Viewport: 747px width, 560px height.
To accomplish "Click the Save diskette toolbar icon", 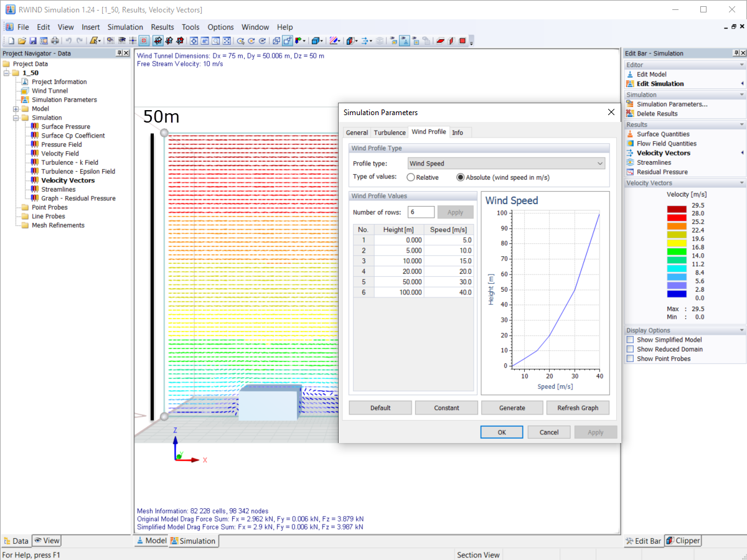I will [33, 41].
